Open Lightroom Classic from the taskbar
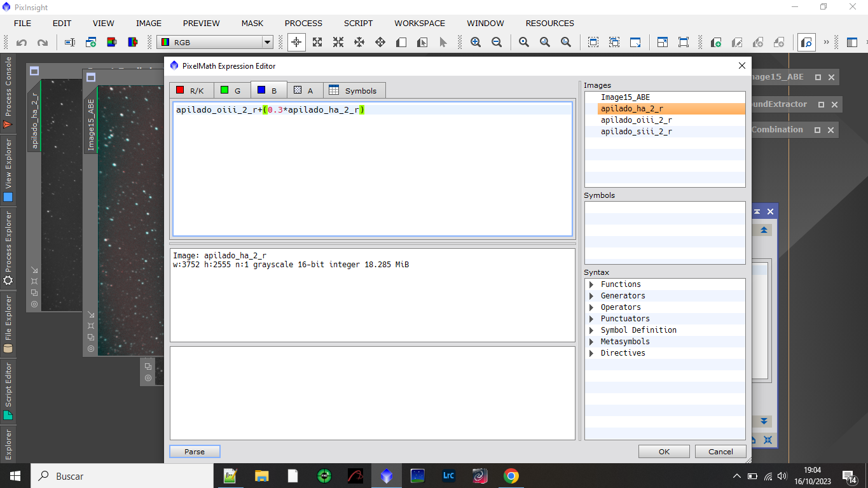The width and height of the screenshot is (868, 488). click(448, 476)
